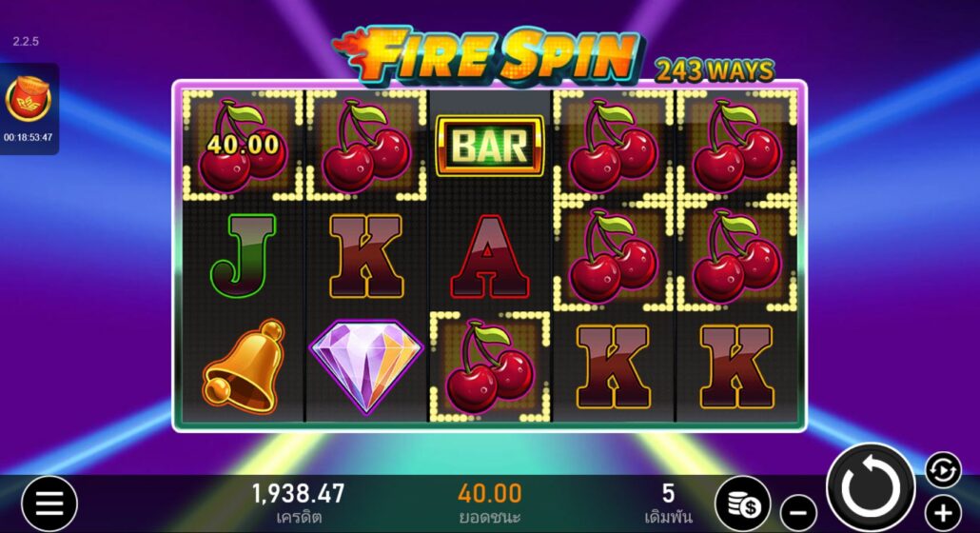The image size is (980, 533).
Task: Click the green J symbol
Action: 242,255
